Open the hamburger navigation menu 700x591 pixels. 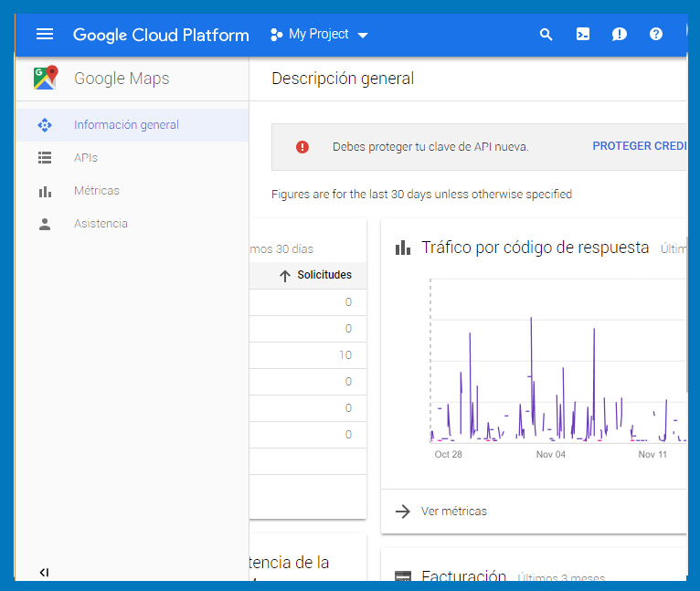(45, 34)
